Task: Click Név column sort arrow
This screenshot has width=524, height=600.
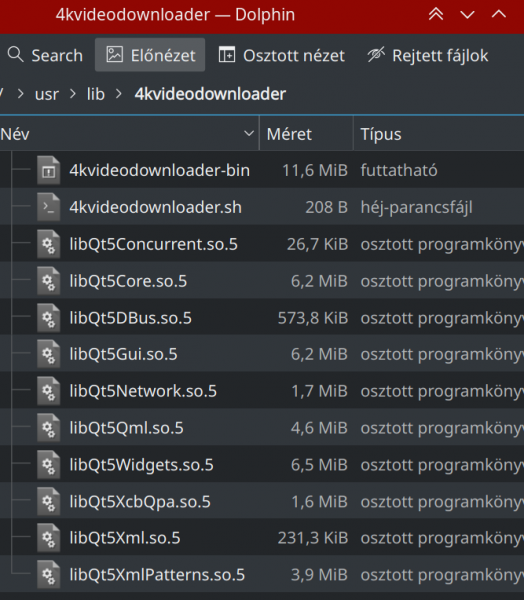Action: (249, 134)
